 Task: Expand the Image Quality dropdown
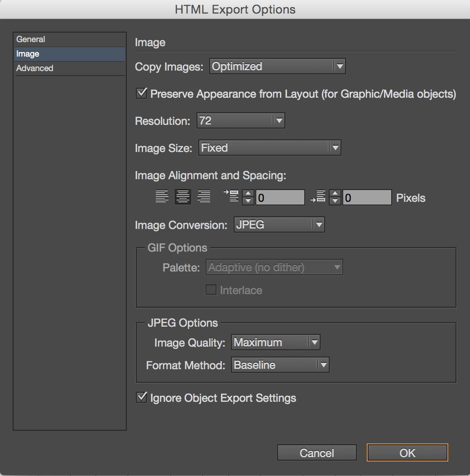point(275,343)
